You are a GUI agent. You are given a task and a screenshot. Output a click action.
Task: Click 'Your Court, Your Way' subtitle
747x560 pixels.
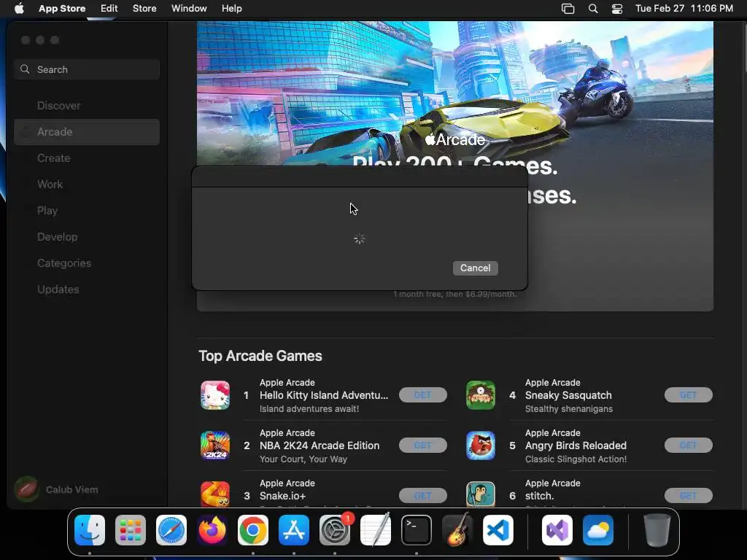pos(303,459)
